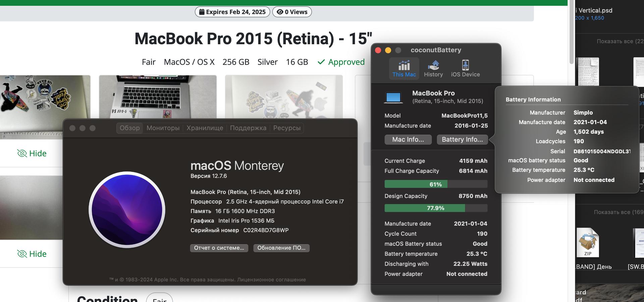Click the i Vertical.psd file name
This screenshot has height=302, width=644.
pyautogui.click(x=594, y=10)
